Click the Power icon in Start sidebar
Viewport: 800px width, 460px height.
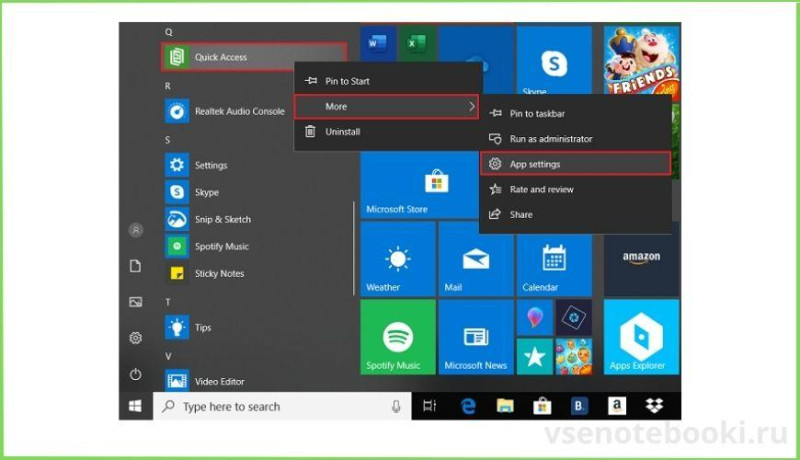(135, 374)
